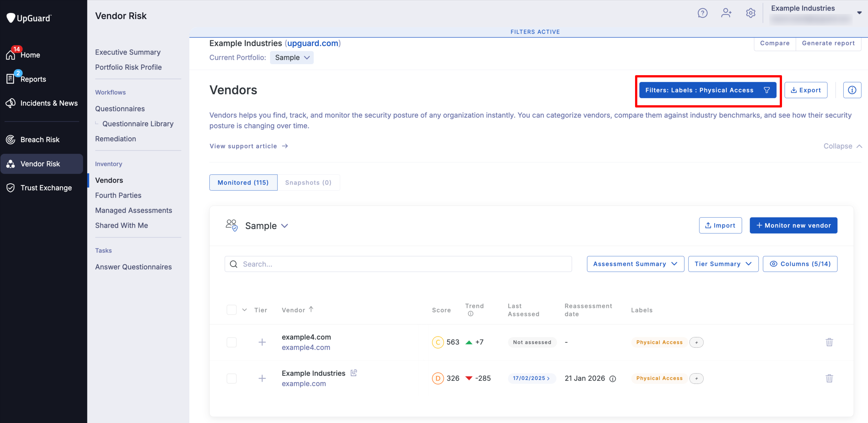Click the D score badge for Example Industries
The image size is (868, 423).
click(437, 378)
